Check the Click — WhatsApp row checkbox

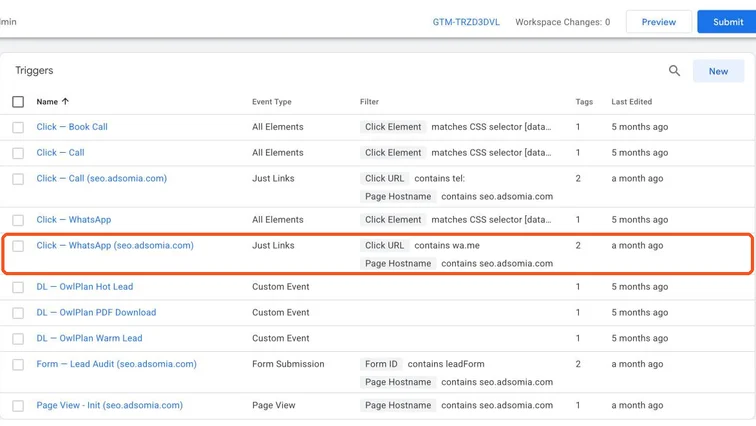coord(18,220)
